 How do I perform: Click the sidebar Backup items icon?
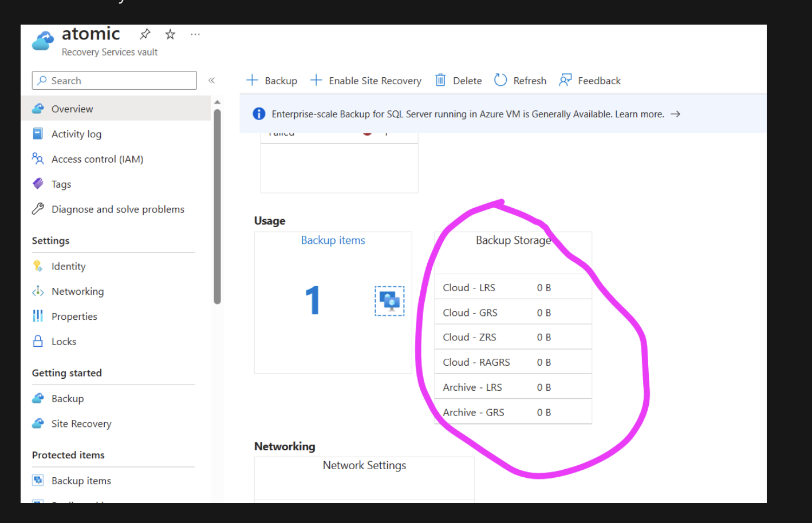click(x=38, y=480)
